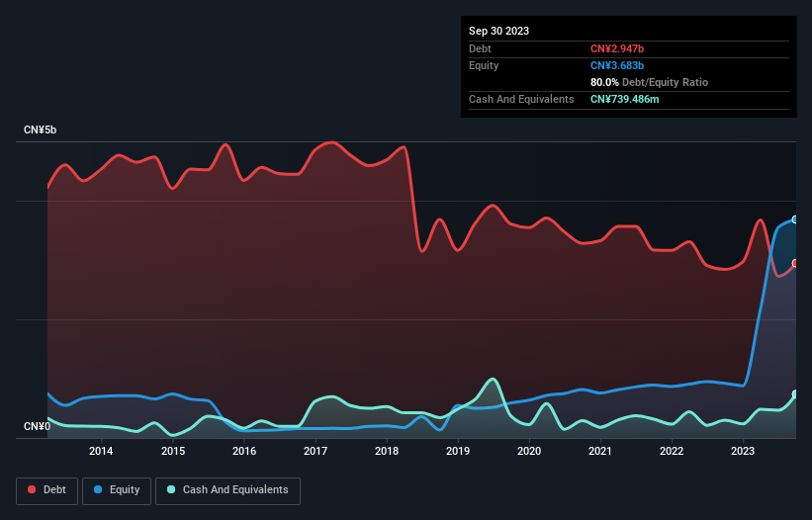The width and height of the screenshot is (812, 520).
Task: Click the blue Equity endpoint marker
Action: tap(795, 219)
